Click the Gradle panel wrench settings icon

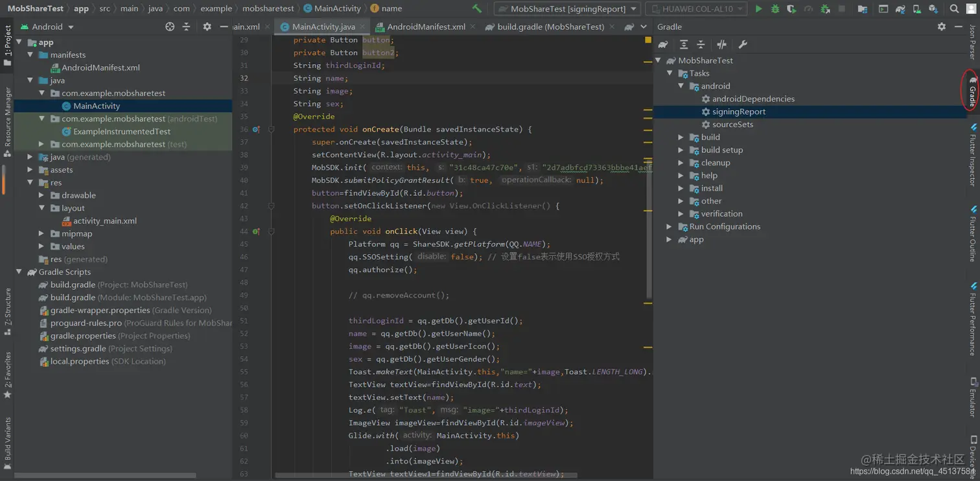743,45
